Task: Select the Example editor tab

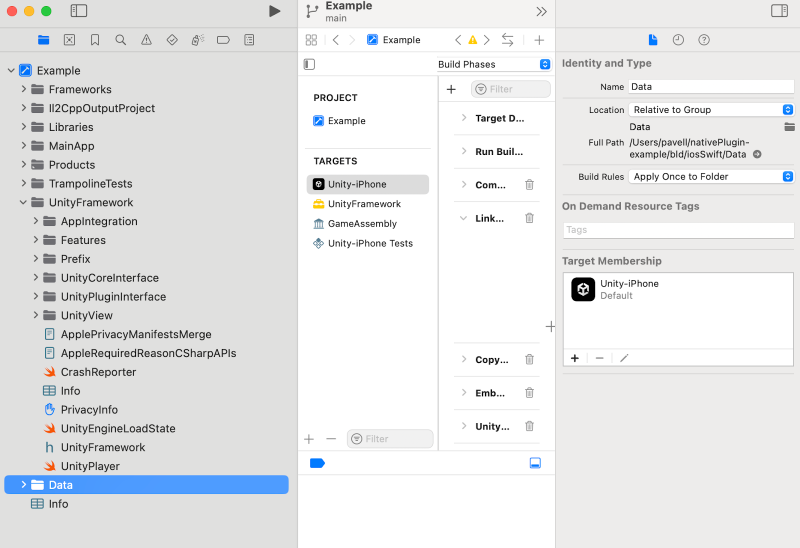Action: tap(394, 40)
